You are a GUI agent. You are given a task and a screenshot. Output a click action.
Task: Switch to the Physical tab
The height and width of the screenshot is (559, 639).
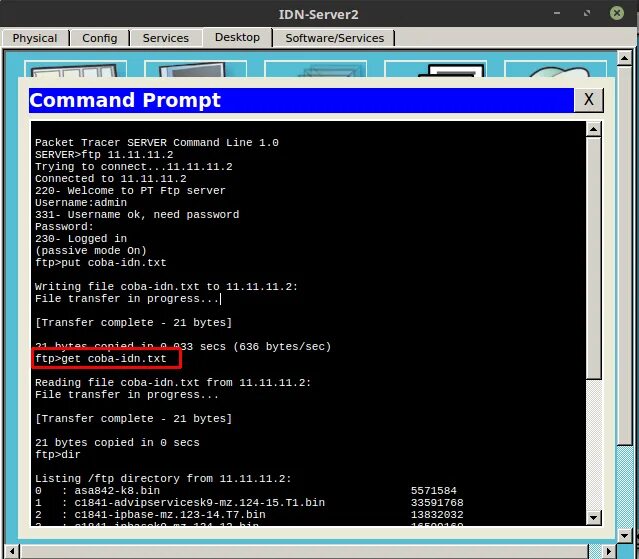coord(35,38)
